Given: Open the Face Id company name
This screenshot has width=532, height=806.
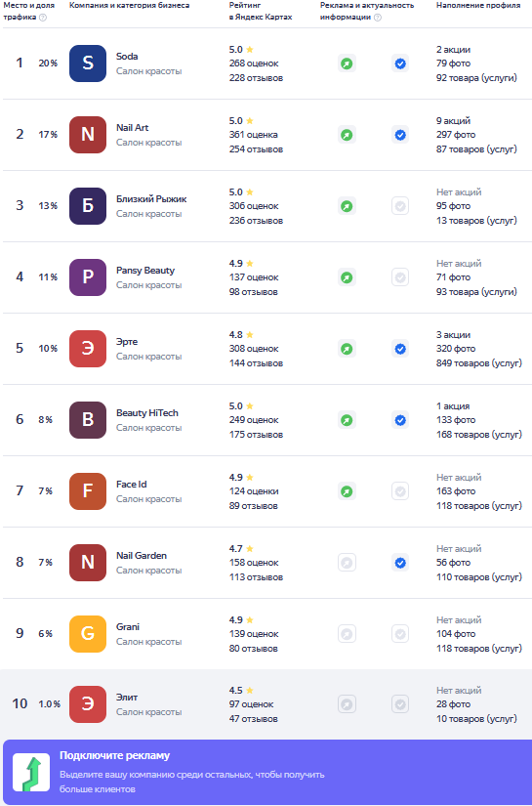Looking at the screenshot, I should (132, 485).
